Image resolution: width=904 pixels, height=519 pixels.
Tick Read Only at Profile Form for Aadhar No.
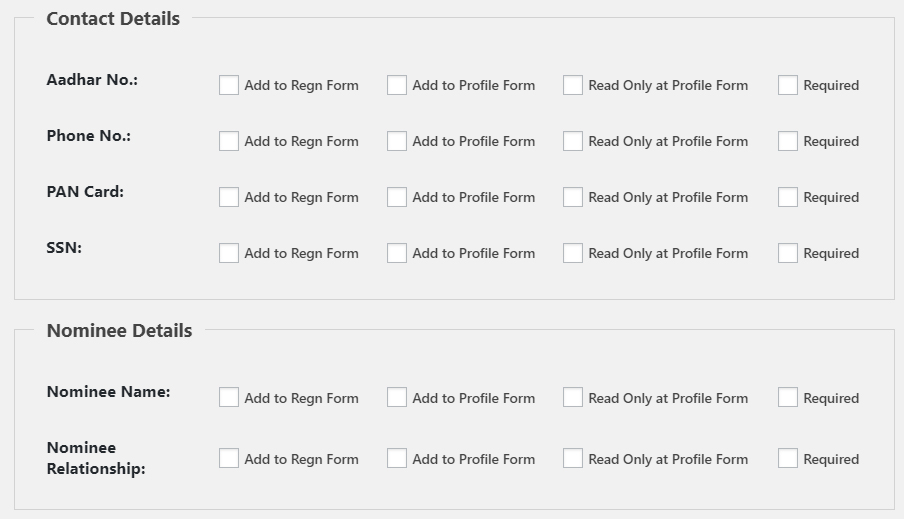[x=572, y=85]
